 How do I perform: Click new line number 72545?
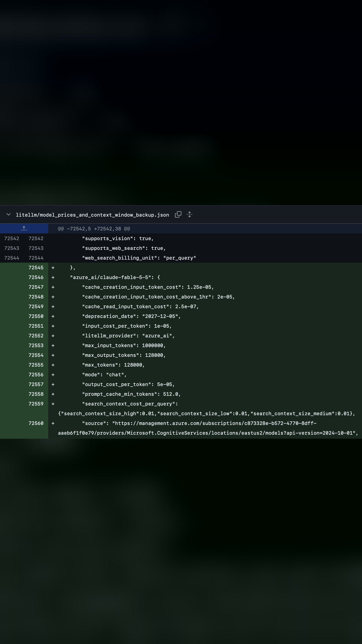(x=36, y=268)
